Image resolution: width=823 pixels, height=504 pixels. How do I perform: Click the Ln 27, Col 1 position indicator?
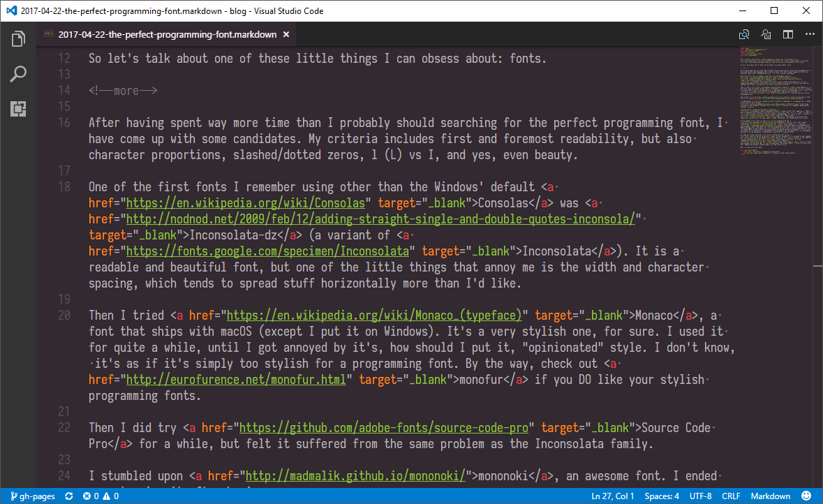pyautogui.click(x=612, y=496)
